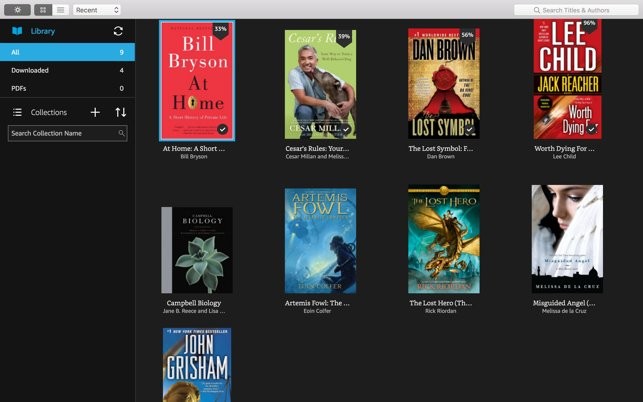Click the Library book icon

(17, 31)
